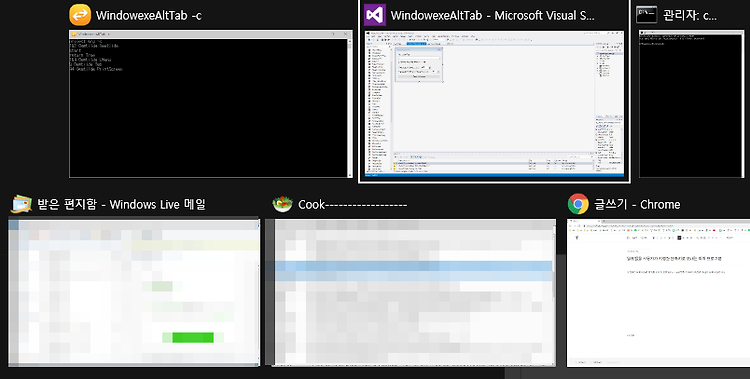This screenshot has width=750, height=379.
Task: Click the '받은 편지함 - Windows Live 메일' title
Action: tap(121, 204)
